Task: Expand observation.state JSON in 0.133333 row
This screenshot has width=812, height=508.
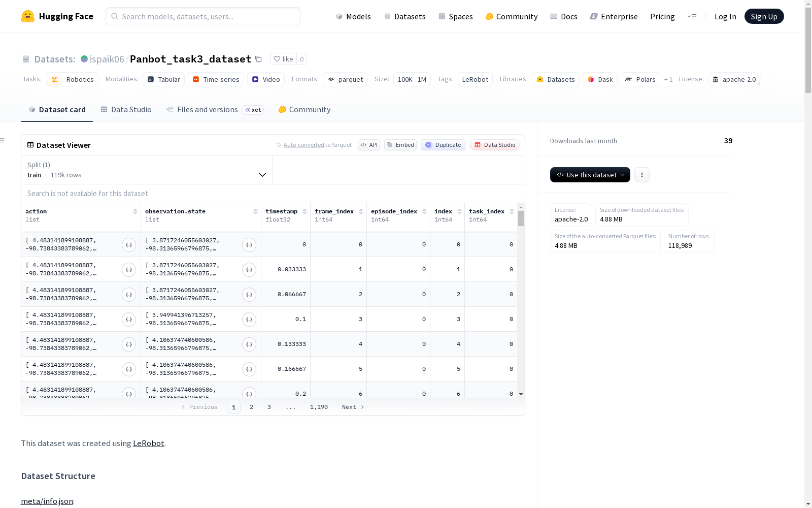Action: (249, 344)
